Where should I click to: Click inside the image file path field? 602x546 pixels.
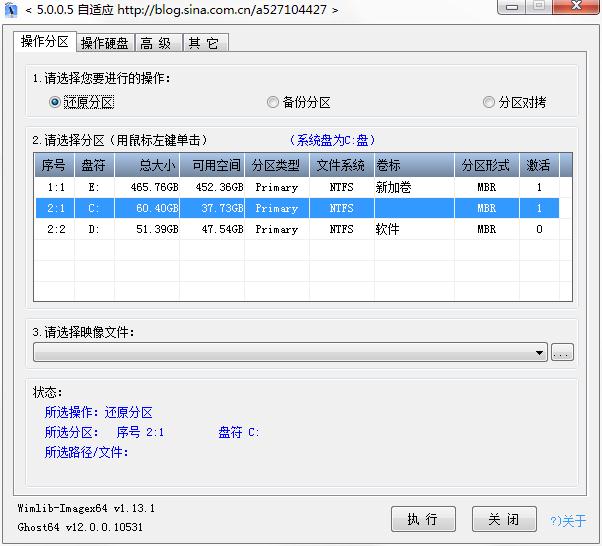(x=280, y=353)
